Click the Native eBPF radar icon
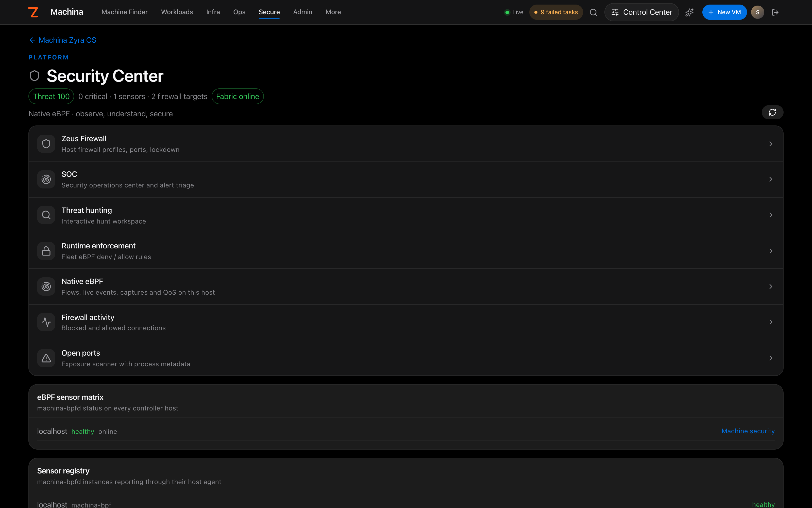 (46, 287)
